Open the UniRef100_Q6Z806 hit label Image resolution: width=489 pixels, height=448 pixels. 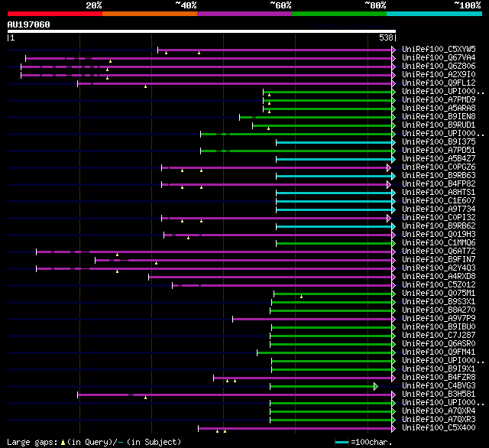point(439,67)
